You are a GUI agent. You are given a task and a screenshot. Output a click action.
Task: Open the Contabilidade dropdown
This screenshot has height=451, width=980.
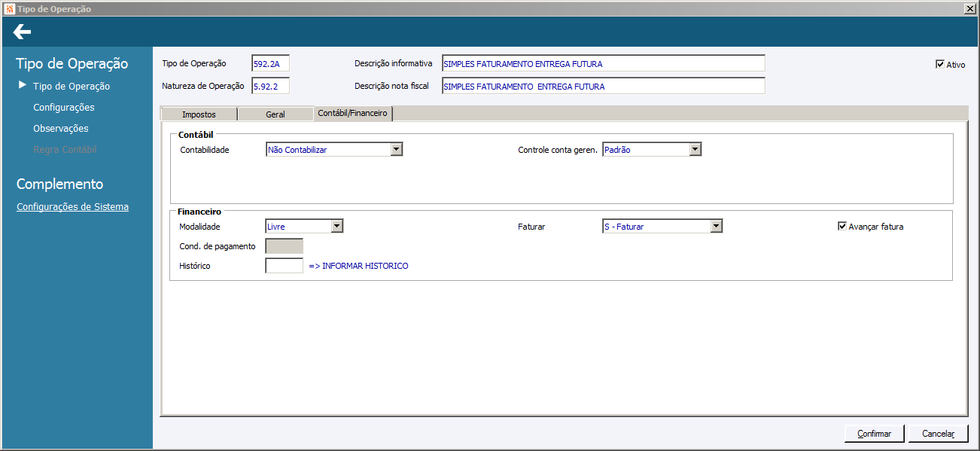[397, 149]
